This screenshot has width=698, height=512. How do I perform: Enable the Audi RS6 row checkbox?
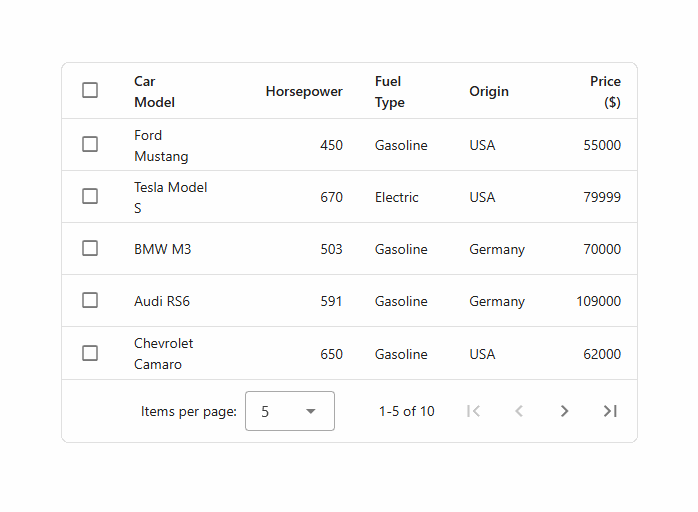tap(90, 301)
